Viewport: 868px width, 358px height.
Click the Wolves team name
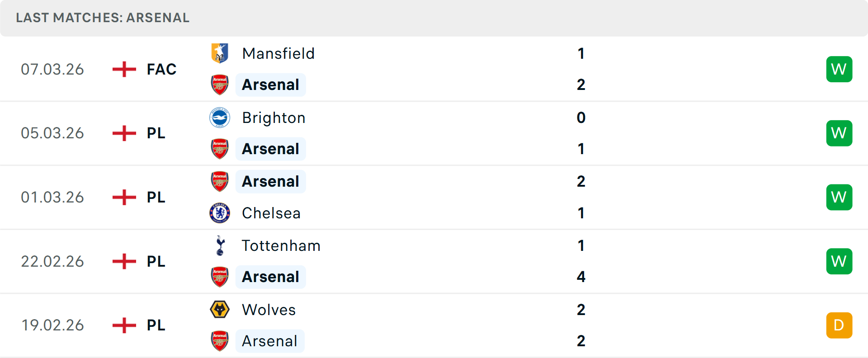coord(269,310)
